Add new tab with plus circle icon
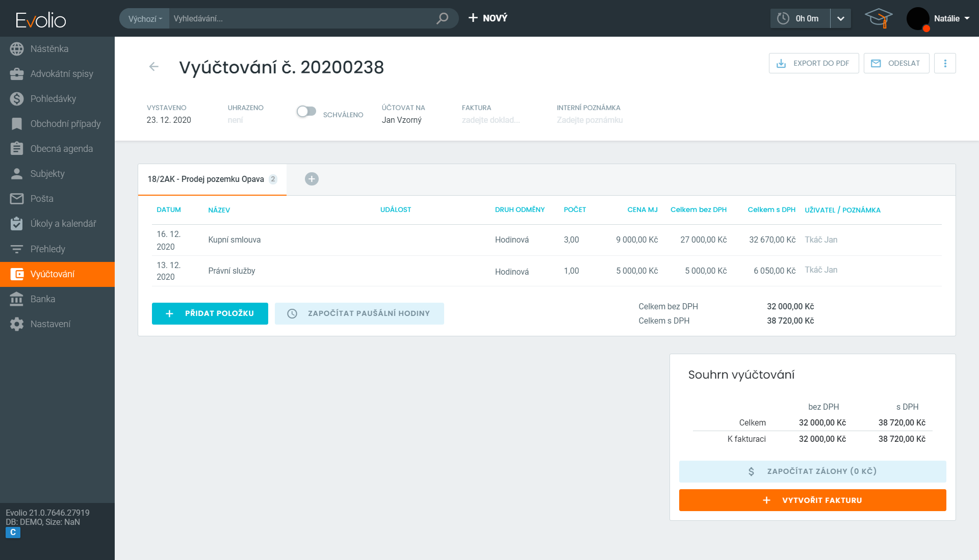Screen dimensions: 979x560 (312, 179)
